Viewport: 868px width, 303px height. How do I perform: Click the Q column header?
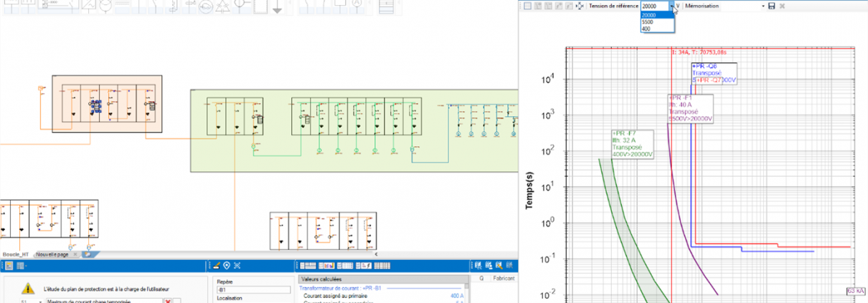(x=481, y=279)
